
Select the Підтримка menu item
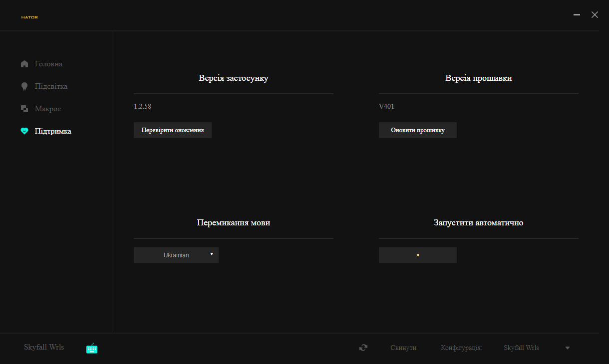coord(53,131)
